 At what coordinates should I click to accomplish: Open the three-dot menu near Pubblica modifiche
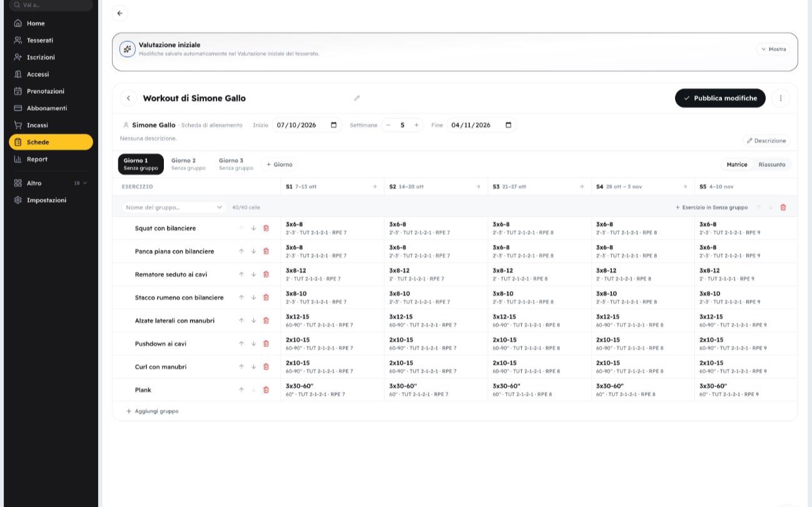(x=781, y=98)
